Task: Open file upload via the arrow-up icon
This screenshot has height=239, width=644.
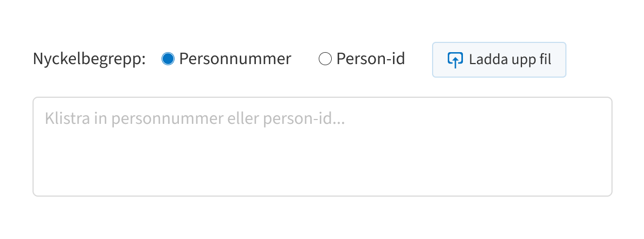Action: coord(455,60)
